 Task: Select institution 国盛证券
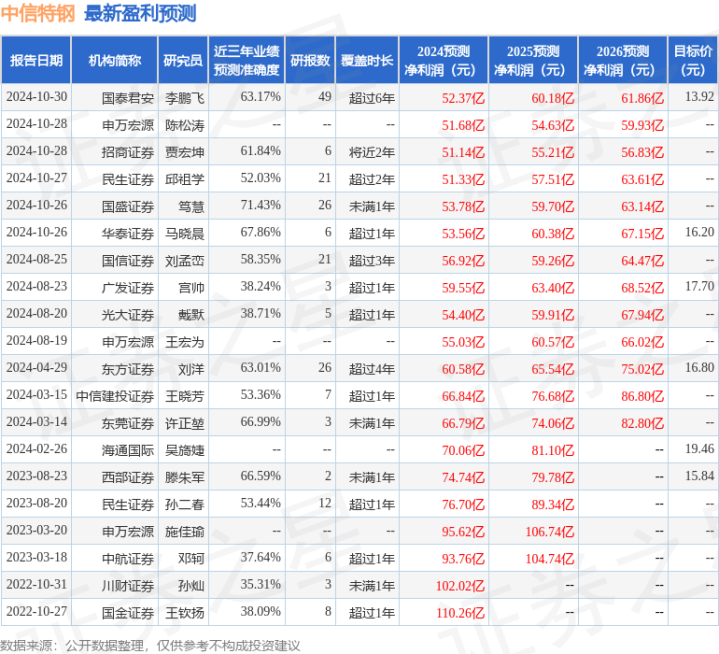click(127, 206)
